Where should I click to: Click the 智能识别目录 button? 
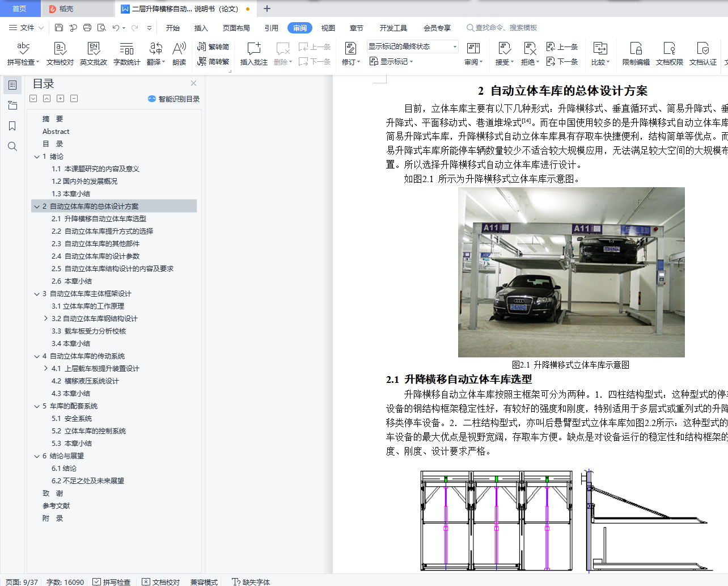173,99
